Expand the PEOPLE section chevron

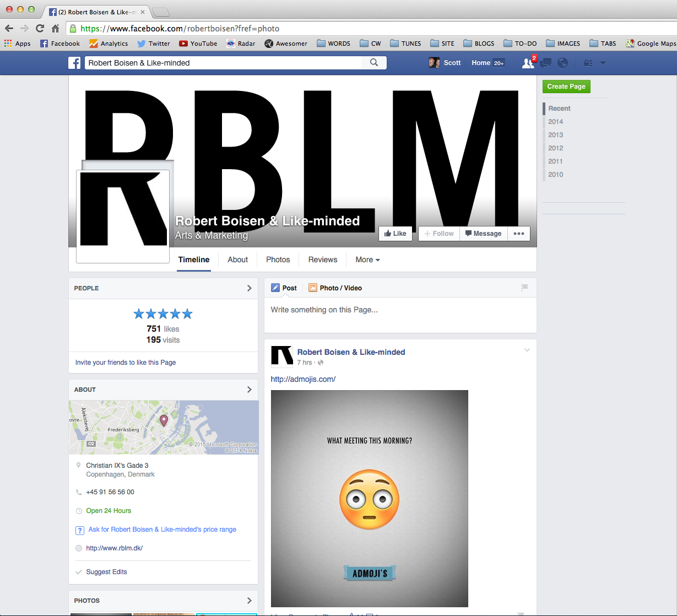(x=249, y=288)
